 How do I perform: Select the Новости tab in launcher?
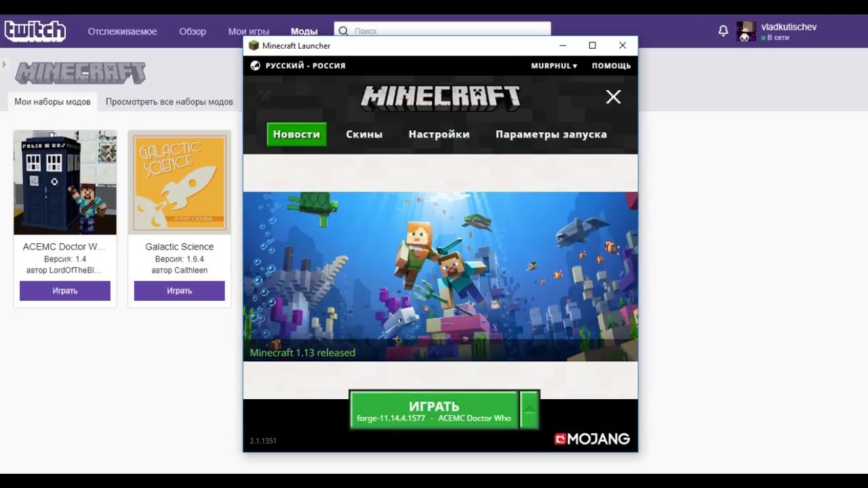click(296, 134)
